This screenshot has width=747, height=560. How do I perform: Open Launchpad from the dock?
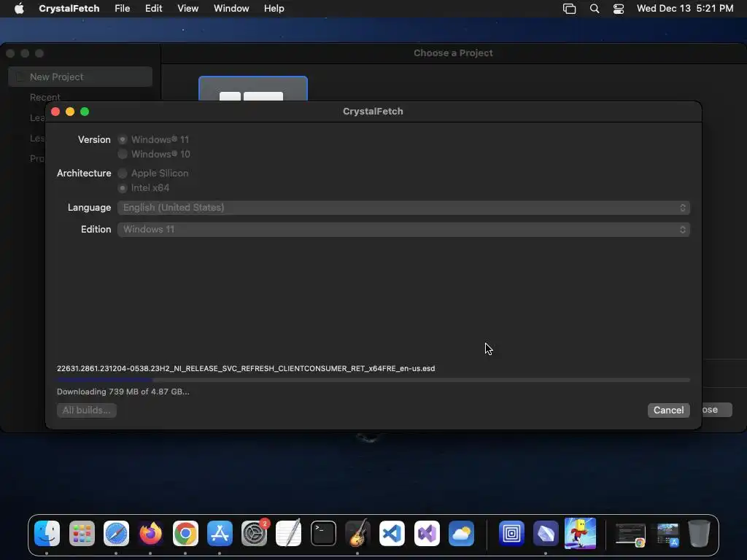pos(82,533)
